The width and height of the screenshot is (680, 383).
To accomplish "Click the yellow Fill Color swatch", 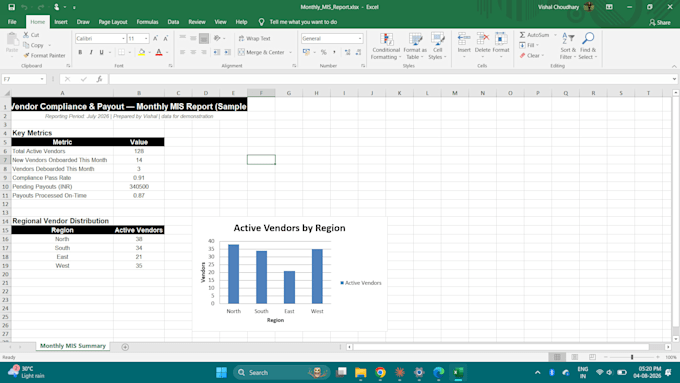I will coord(141,52).
